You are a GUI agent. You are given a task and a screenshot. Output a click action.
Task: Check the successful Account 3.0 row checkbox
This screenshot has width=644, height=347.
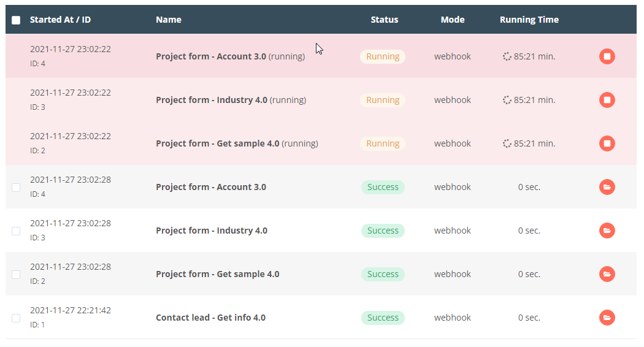click(x=16, y=187)
